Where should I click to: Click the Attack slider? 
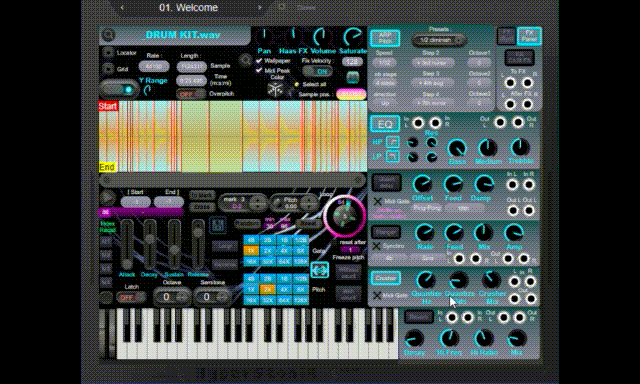point(127,244)
